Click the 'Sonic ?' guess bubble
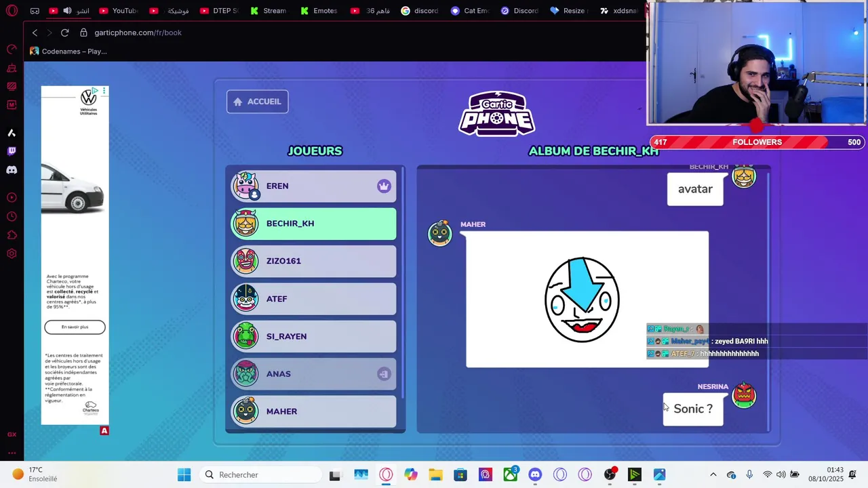Screen dimensions: 868x488 (693, 409)
